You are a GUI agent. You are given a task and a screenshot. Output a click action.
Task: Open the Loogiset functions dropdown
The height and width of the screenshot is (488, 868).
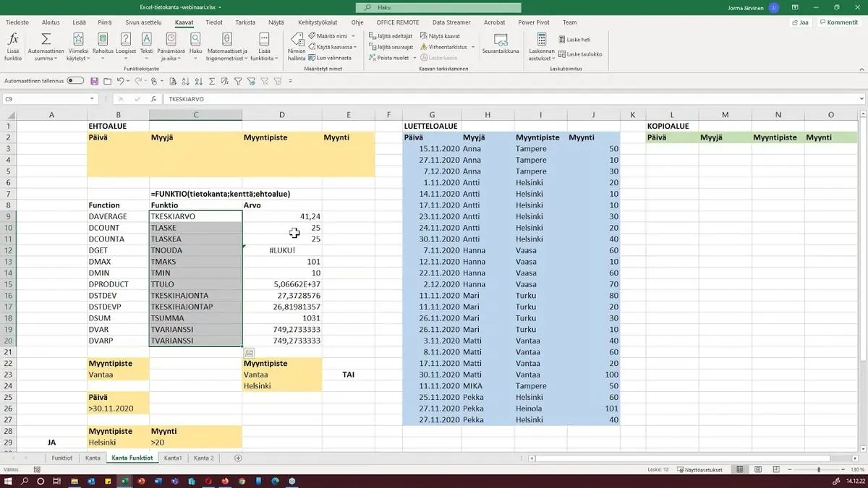click(x=127, y=46)
